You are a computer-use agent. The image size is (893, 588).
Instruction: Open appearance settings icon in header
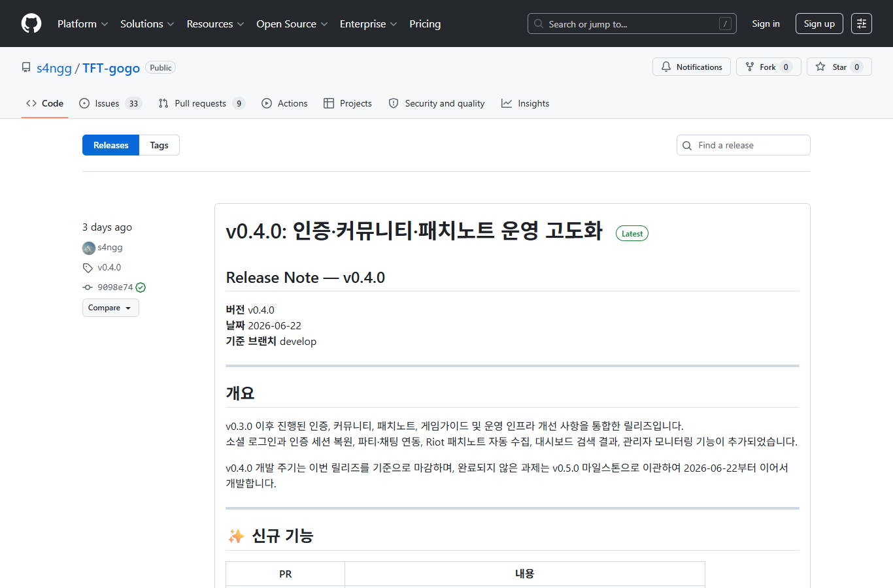(x=862, y=24)
